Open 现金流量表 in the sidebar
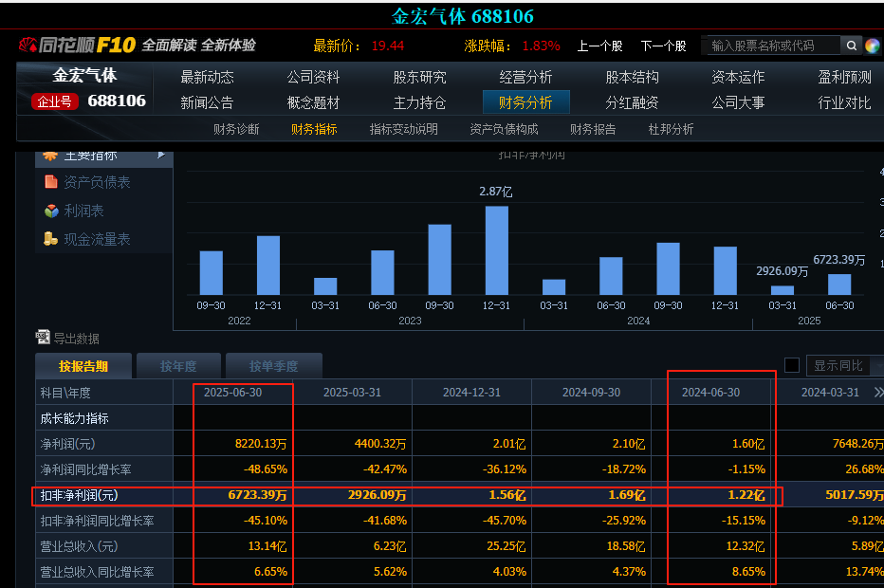884x588 pixels. 97,239
